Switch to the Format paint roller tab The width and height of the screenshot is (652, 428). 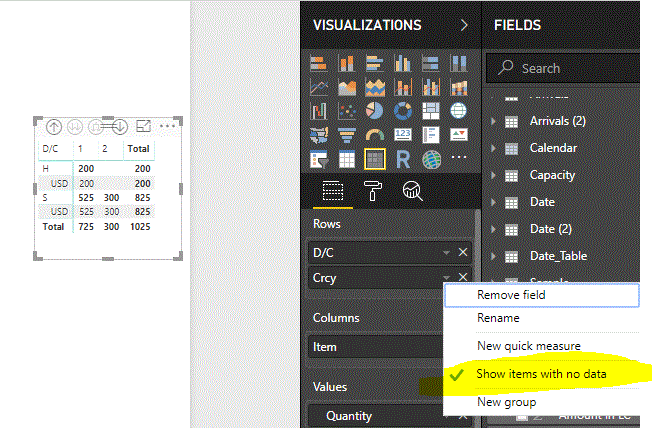click(x=373, y=191)
